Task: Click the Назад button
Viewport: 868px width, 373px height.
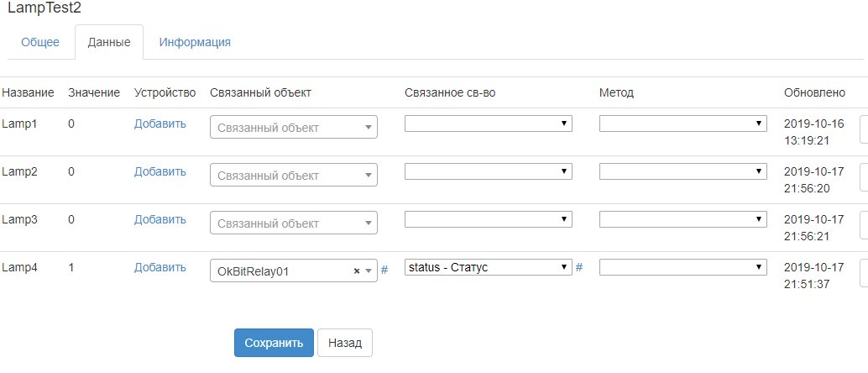Action: click(x=344, y=343)
